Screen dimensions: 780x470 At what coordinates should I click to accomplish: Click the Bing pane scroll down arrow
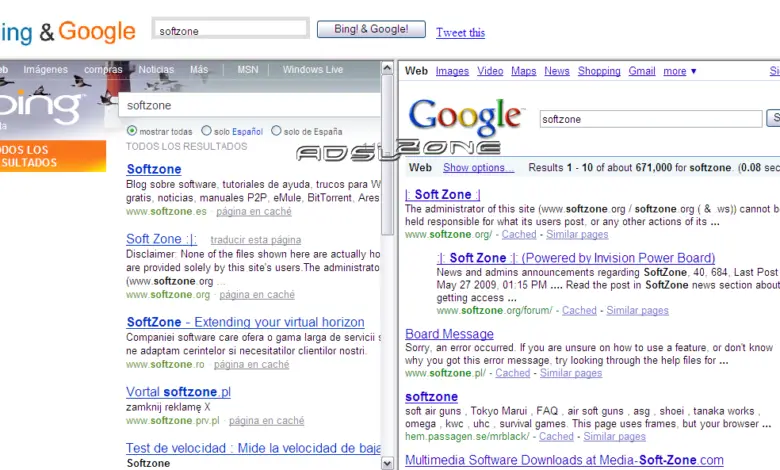coord(387,463)
